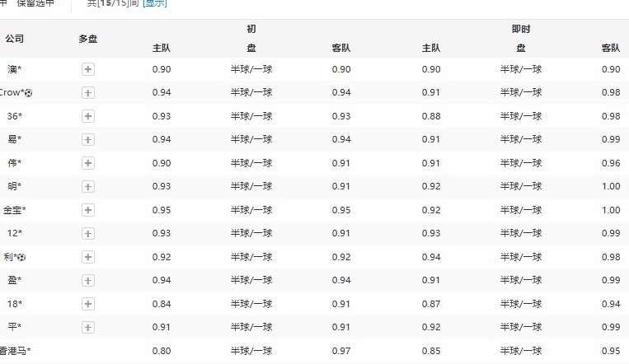Image resolution: width=629 pixels, height=364 pixels.
Task: Expand 盈* row with the plus toggle
Action: pyautogui.click(x=88, y=281)
